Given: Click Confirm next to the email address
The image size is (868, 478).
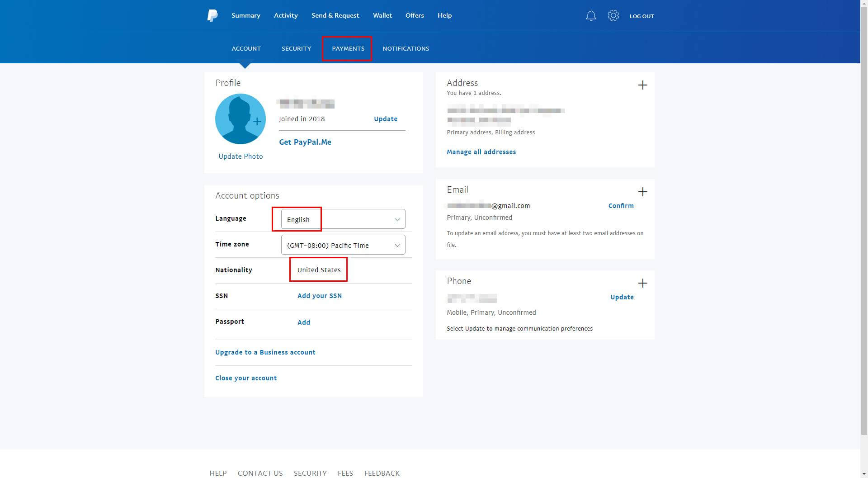Looking at the screenshot, I should [621, 206].
